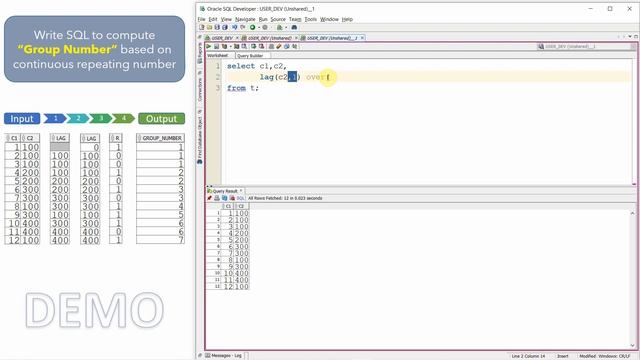Open the Run menu

263,19
